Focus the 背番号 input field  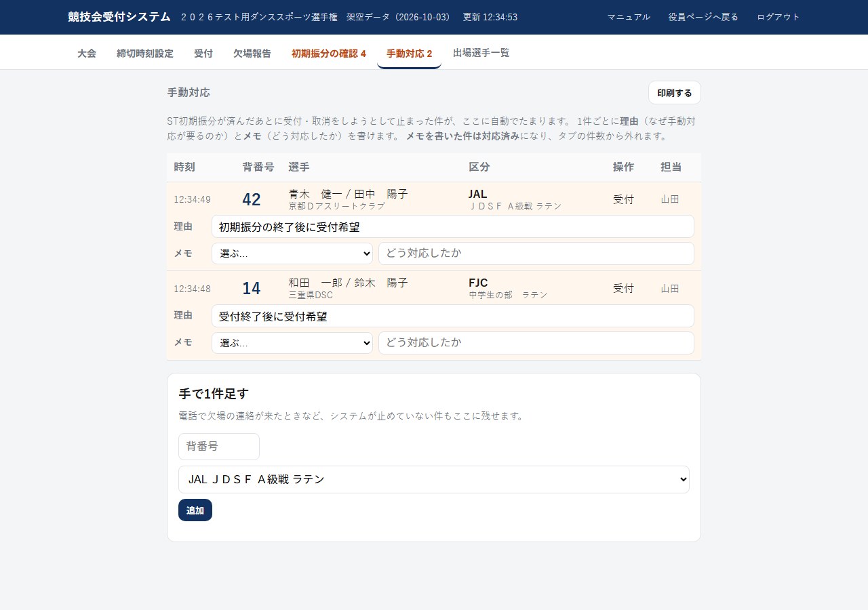(x=219, y=447)
